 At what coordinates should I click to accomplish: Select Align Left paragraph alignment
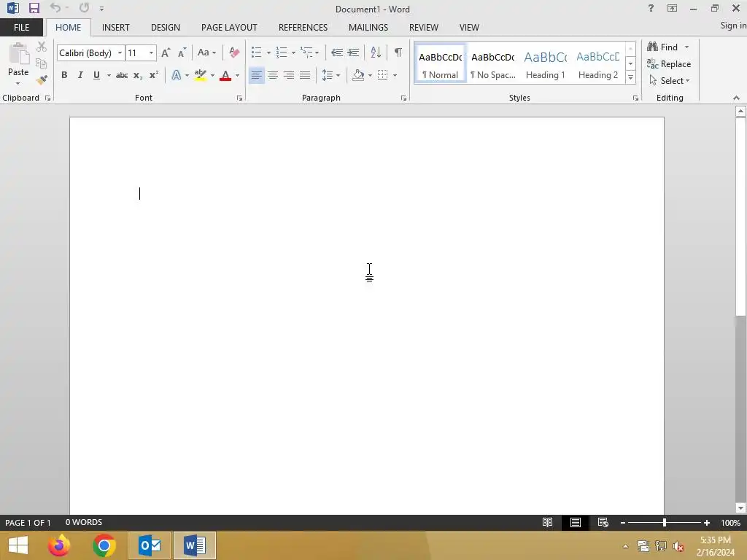(x=256, y=75)
